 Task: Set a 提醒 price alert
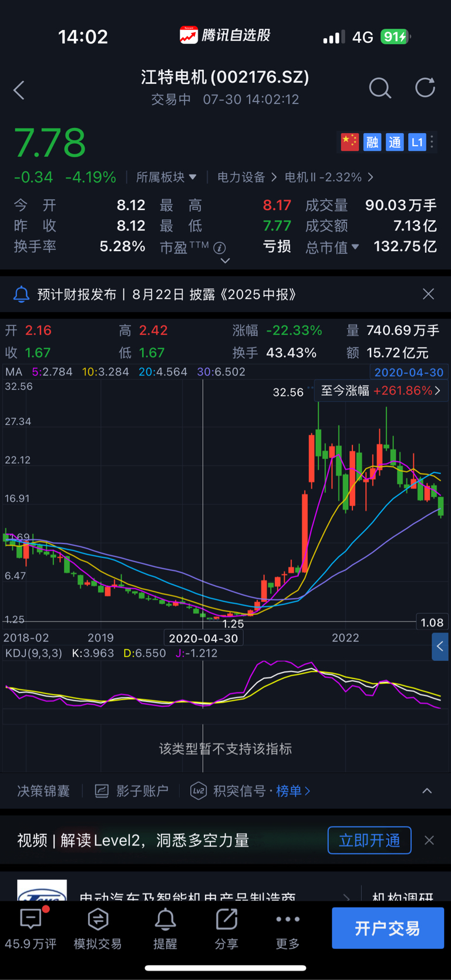[165, 928]
